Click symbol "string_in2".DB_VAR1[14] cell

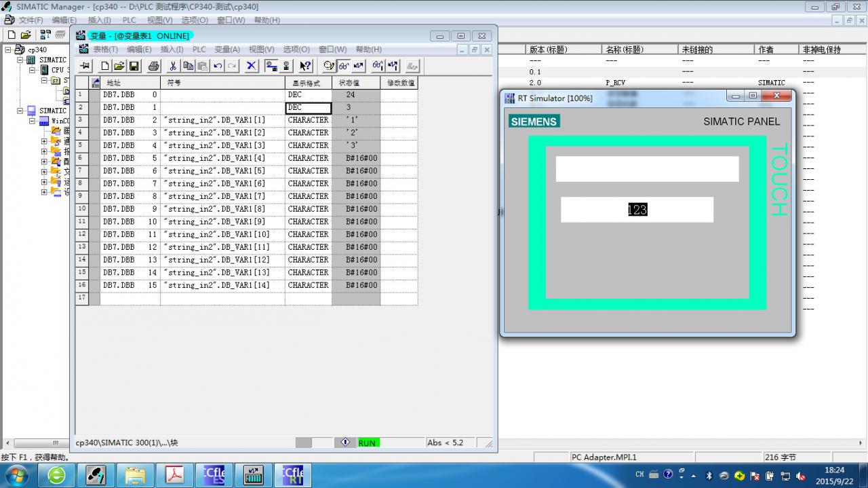click(222, 286)
